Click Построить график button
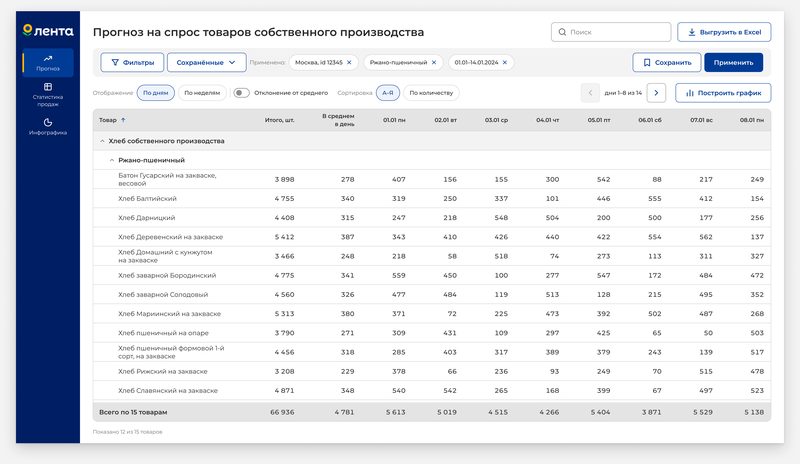Screen dimensions: 800x464 click(723, 93)
